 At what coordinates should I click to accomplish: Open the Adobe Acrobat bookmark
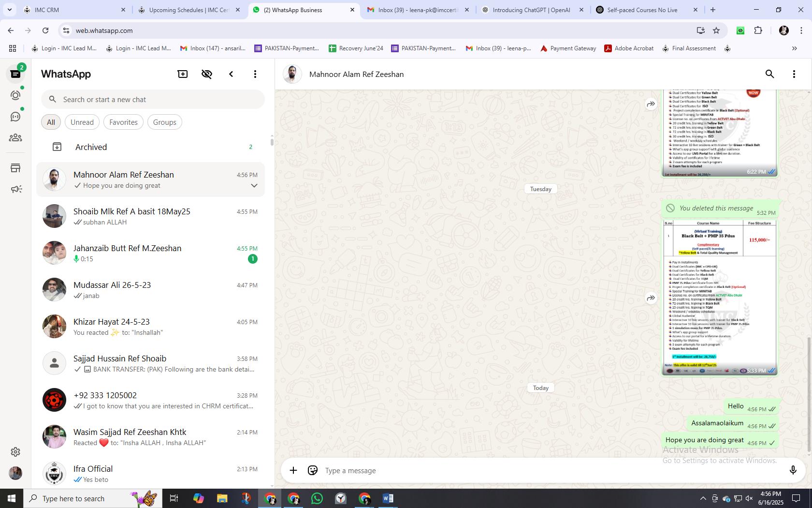(629, 48)
